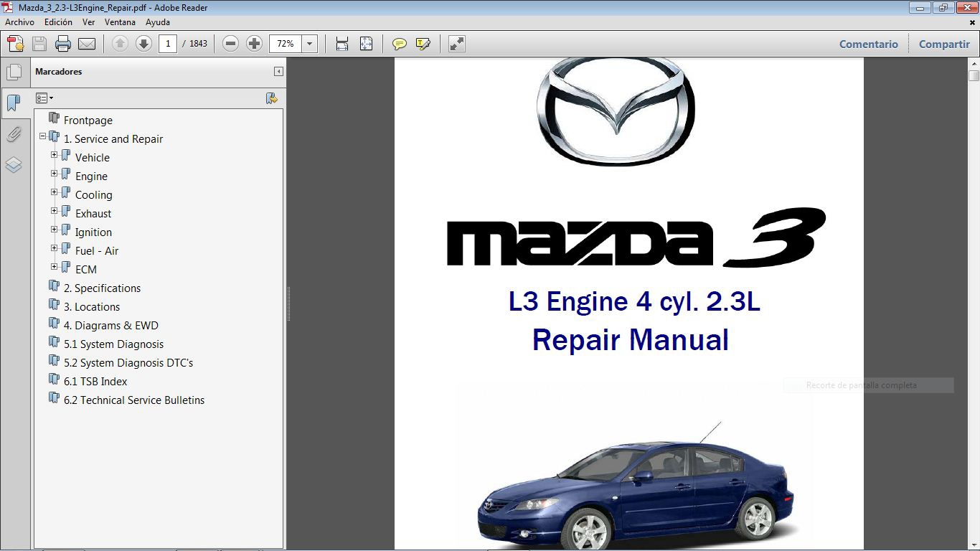Open the zoom percentage dropdown
Image resolution: width=980 pixels, height=551 pixels.
[x=309, y=43]
